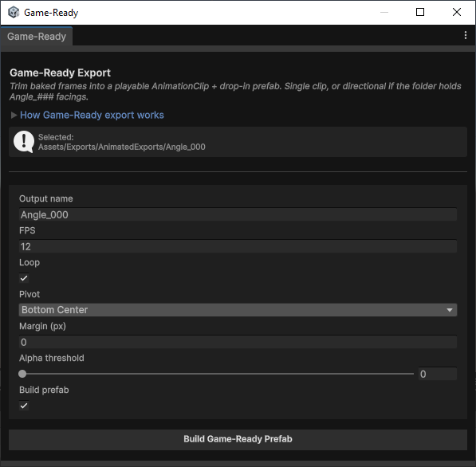Maximize the Game-Ready window
The height and width of the screenshot is (467, 476).
420,12
